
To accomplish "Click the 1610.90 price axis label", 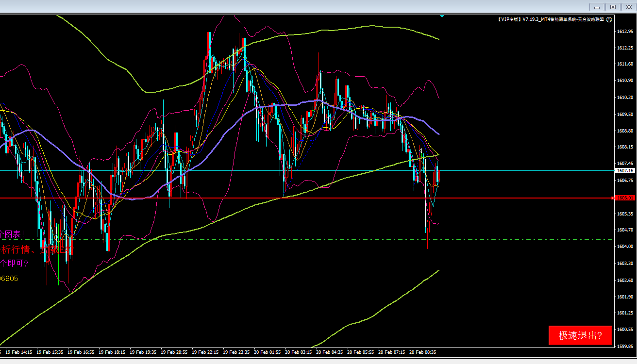I will 624,81.
